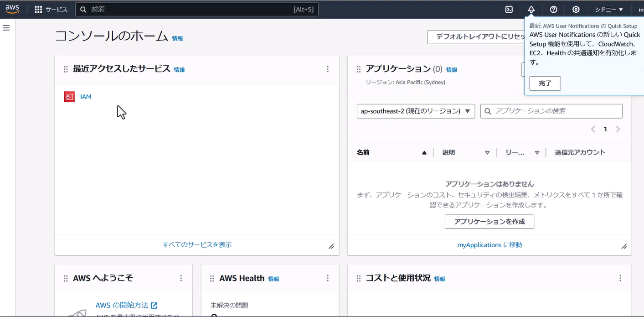
Task: Open the settings gear icon
Action: tap(576, 10)
